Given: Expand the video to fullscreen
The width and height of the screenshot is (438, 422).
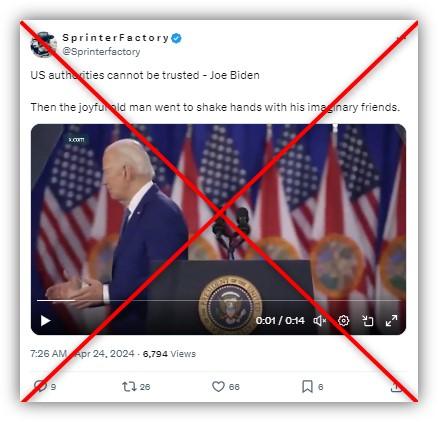Looking at the screenshot, I should tap(391, 321).
